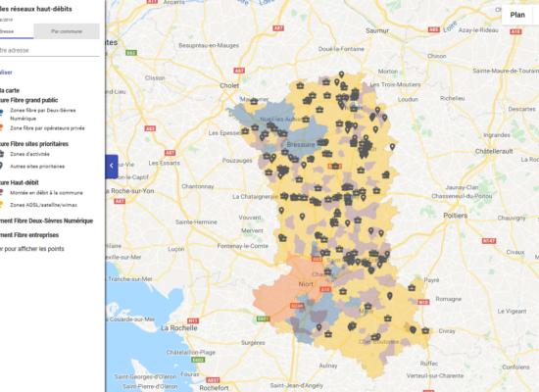
Task: Click the priority site pin north of Thouars
Action: click(x=341, y=74)
